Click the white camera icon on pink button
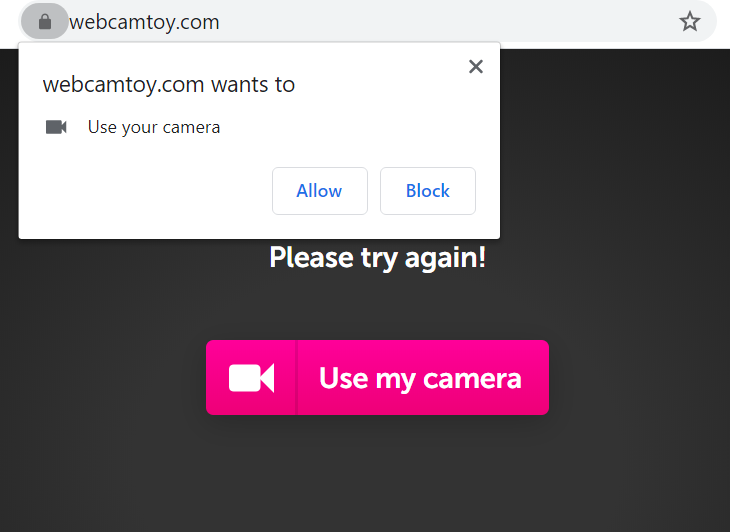Image resolution: width=730 pixels, height=532 pixels. click(251, 378)
